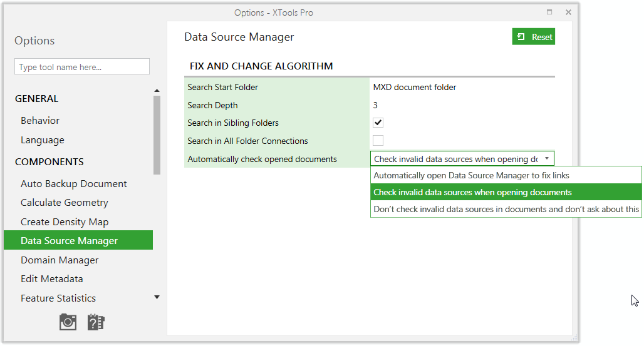Image resolution: width=644 pixels, height=346 pixels.
Task: Select Data Source Manager in sidebar
Action: pos(78,240)
